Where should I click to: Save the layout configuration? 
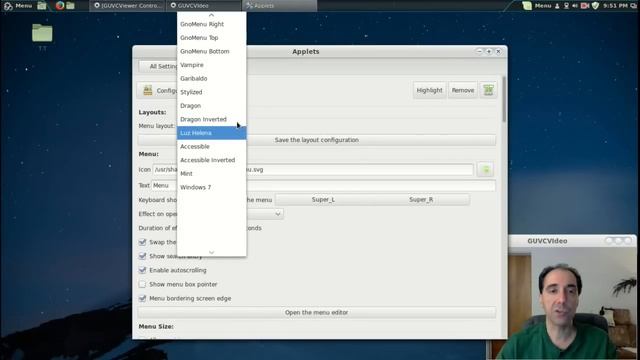pos(317,140)
